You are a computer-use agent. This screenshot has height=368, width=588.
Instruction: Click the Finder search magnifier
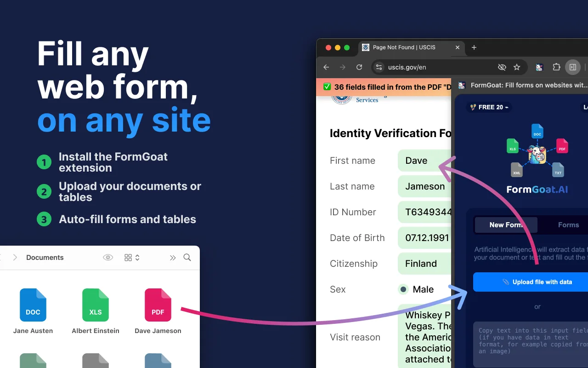187,257
